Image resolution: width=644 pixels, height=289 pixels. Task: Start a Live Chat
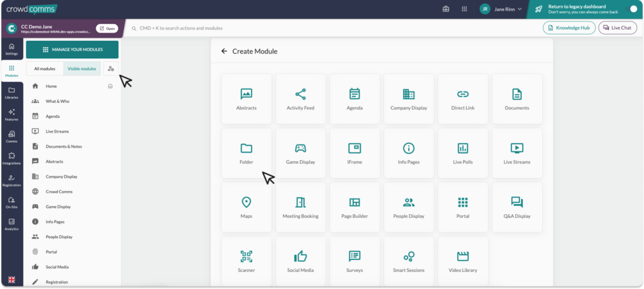tap(617, 28)
